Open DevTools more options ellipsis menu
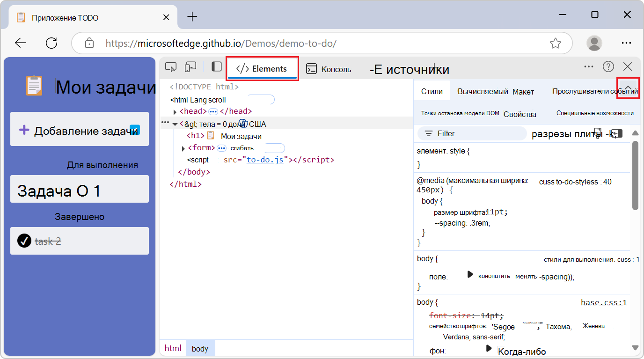 [589, 66]
